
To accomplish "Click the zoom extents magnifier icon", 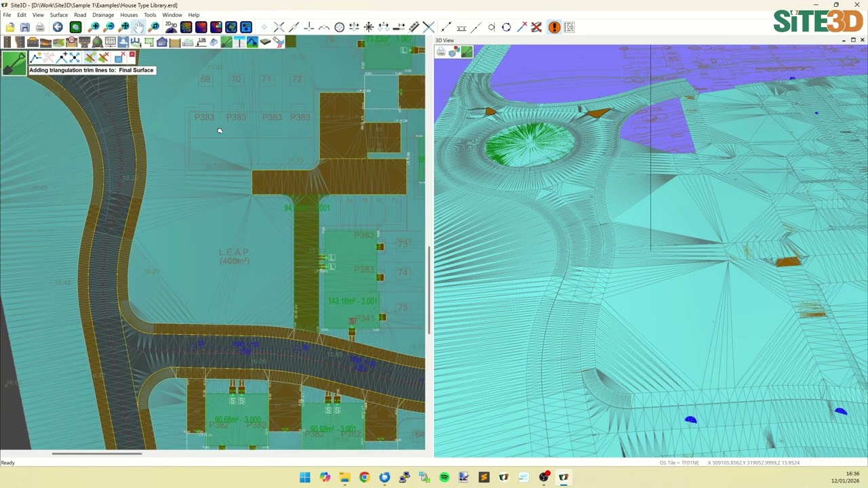I will click(123, 27).
